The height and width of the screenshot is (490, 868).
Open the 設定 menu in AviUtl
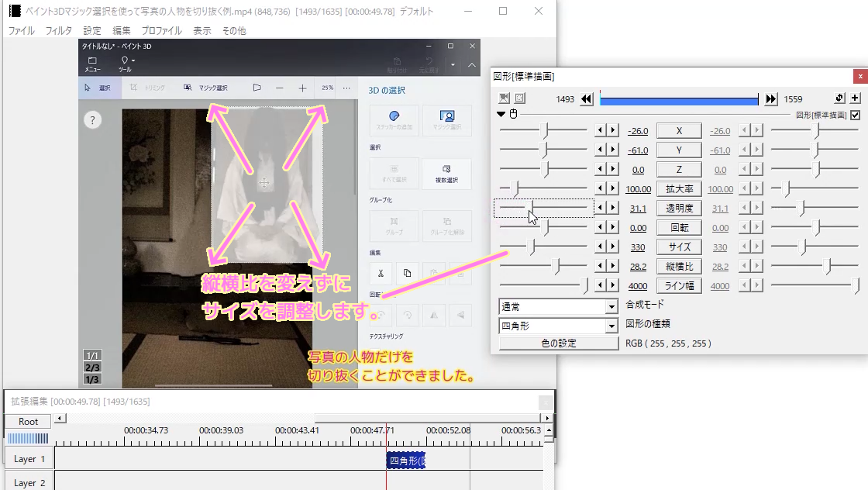point(91,30)
